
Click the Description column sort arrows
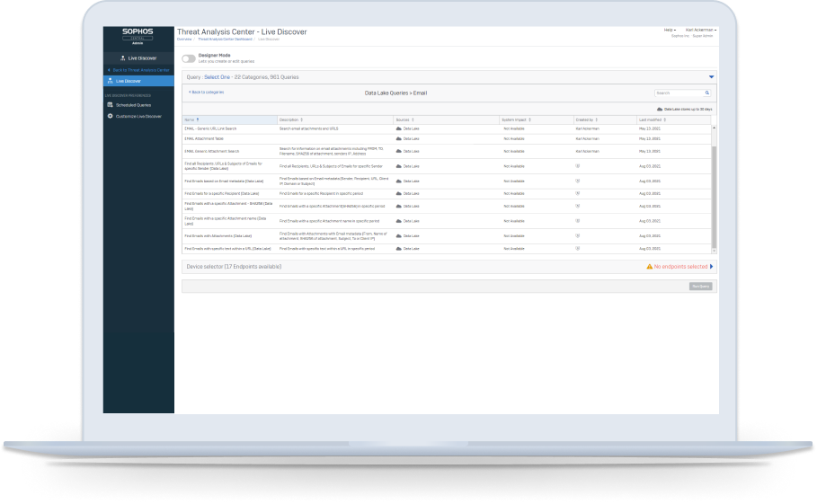tap(302, 119)
